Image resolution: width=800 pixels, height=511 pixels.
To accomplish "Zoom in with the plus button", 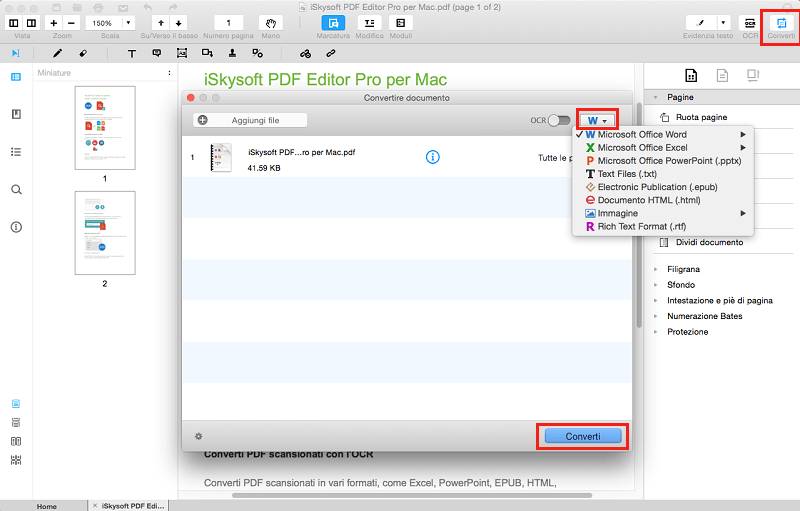I will [x=54, y=23].
